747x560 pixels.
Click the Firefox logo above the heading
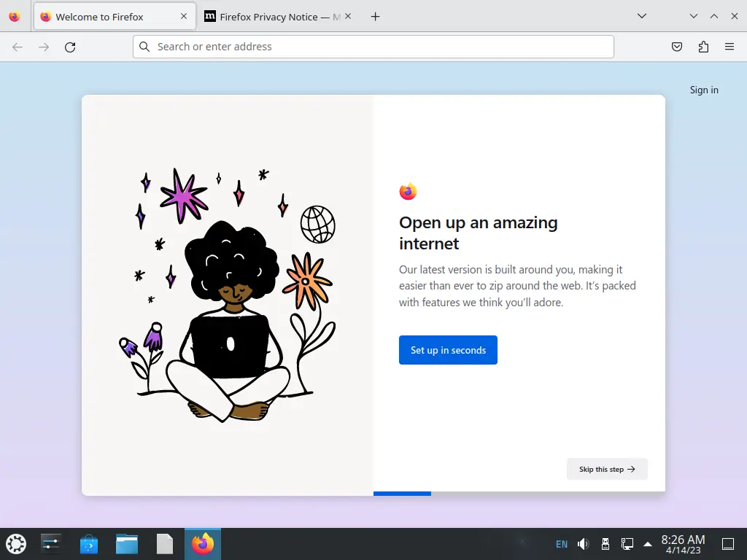409,192
